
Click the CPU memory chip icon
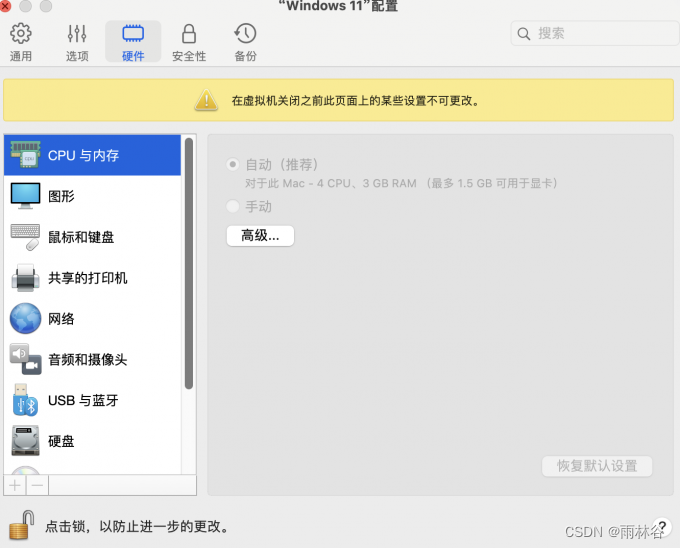(25, 154)
